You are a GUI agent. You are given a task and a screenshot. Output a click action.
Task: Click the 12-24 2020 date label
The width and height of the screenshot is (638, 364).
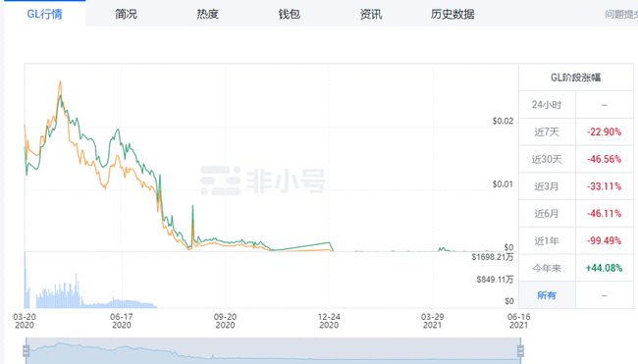pyautogui.click(x=329, y=321)
